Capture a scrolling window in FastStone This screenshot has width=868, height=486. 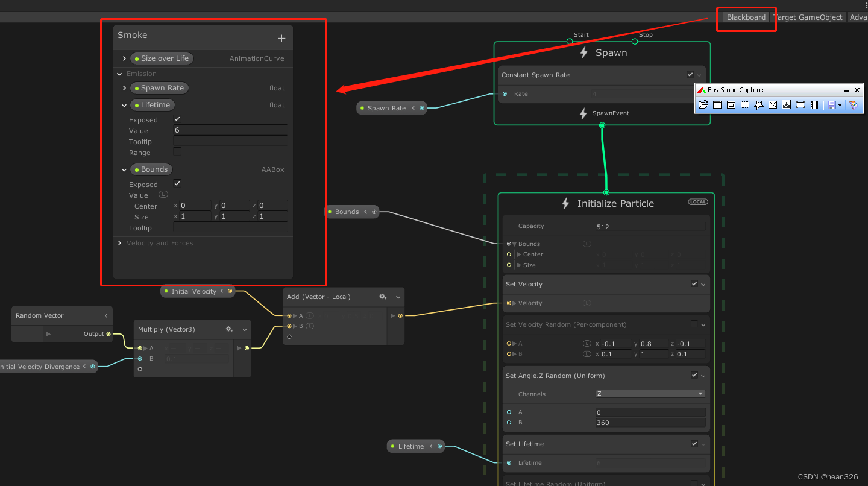(787, 105)
